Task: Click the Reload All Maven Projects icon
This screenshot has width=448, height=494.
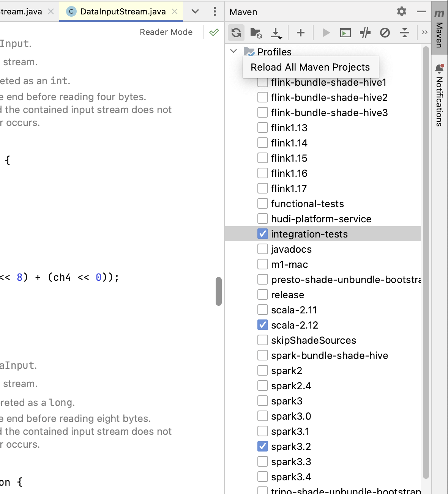Action: point(236,33)
